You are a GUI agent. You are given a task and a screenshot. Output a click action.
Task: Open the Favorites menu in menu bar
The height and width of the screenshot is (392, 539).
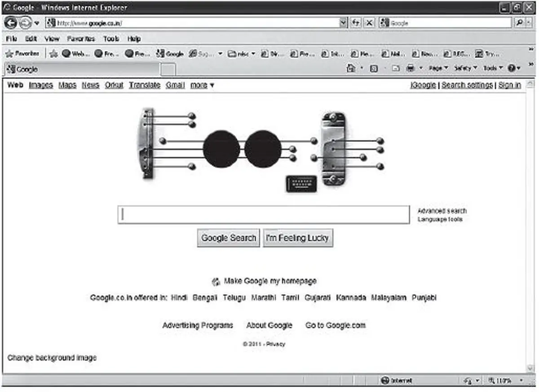pyautogui.click(x=81, y=39)
